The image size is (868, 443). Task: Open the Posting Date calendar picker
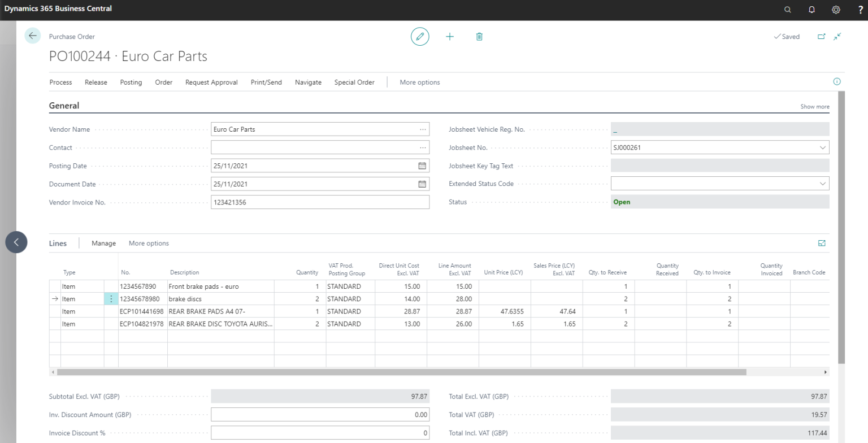tap(422, 166)
